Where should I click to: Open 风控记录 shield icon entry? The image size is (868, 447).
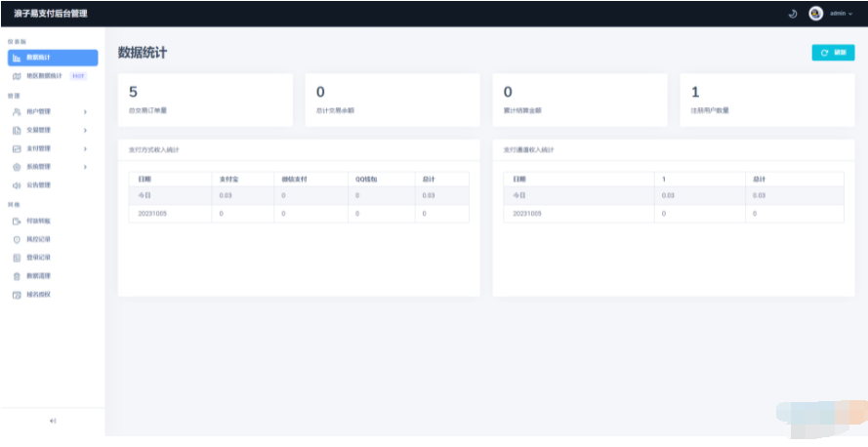[x=17, y=239]
